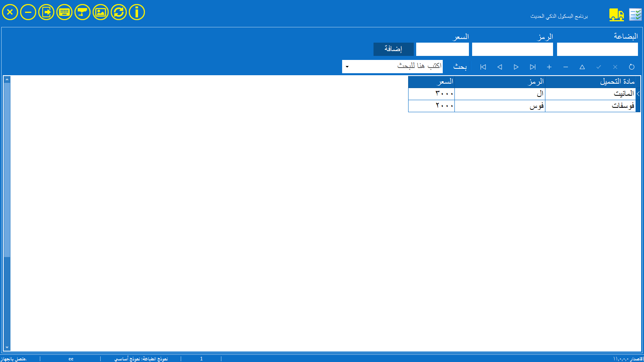Image resolution: width=644 pixels, height=362 pixels.
Task: Click the yellow truck icon
Action: click(x=616, y=15)
